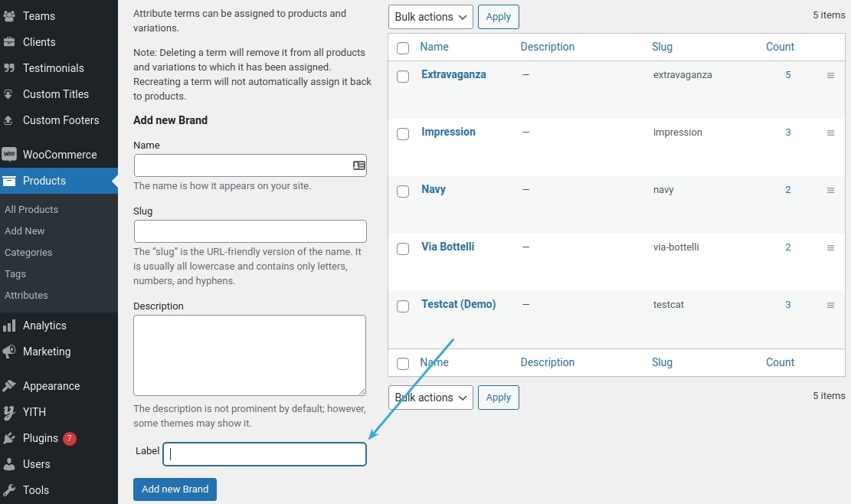851x504 pixels.
Task: Click drag handle icon for Extravaganza row
Action: click(x=830, y=75)
